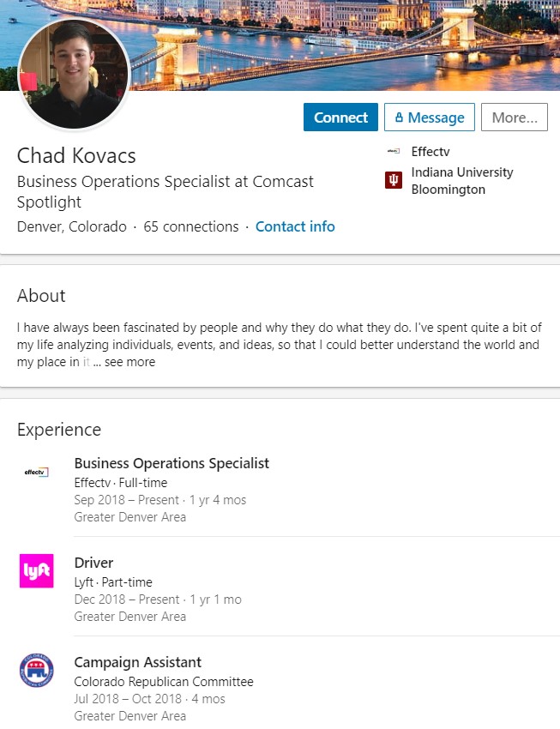Click the Budapest bridge cover banner

click(x=344, y=45)
